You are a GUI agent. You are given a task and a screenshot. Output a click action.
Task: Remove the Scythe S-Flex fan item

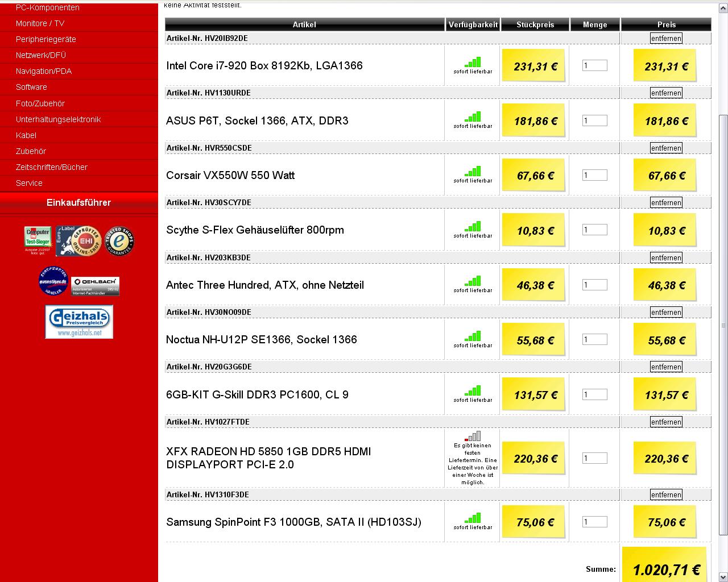pyautogui.click(x=666, y=202)
